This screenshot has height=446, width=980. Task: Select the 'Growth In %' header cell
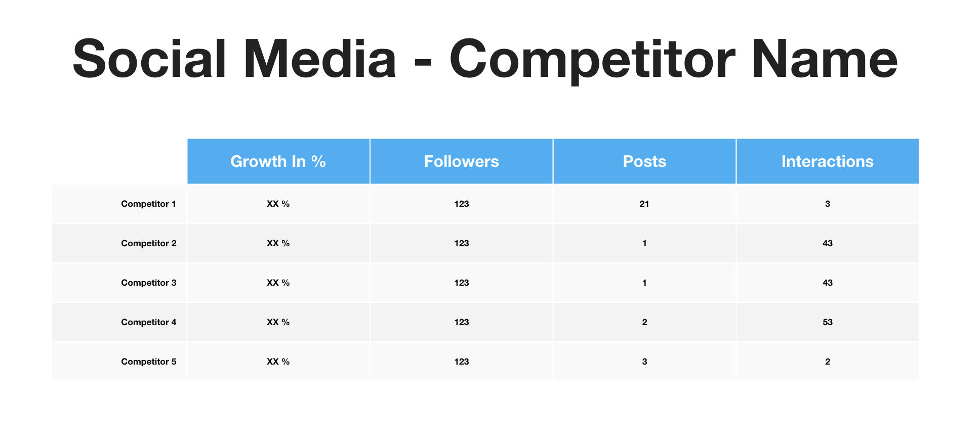coord(278,161)
